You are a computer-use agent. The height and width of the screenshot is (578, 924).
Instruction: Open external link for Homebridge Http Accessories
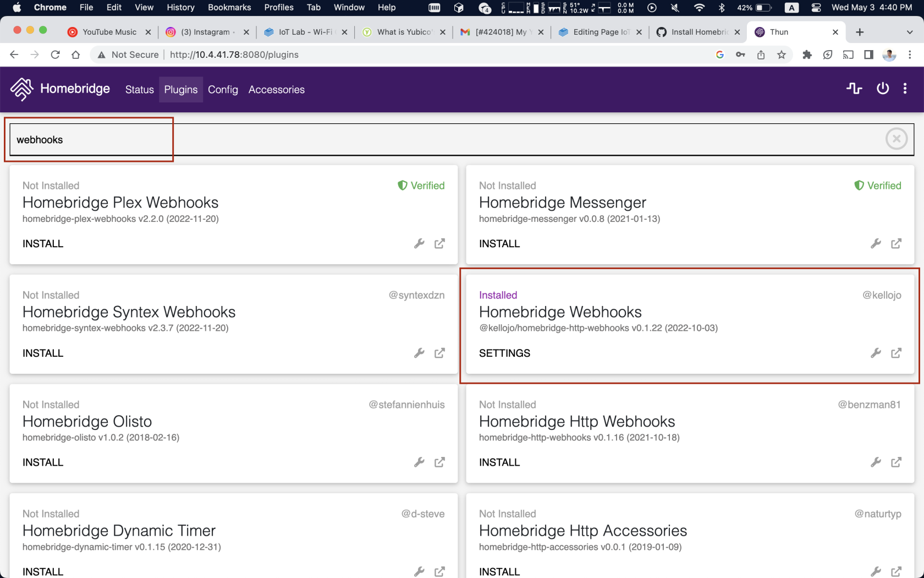[x=896, y=571]
